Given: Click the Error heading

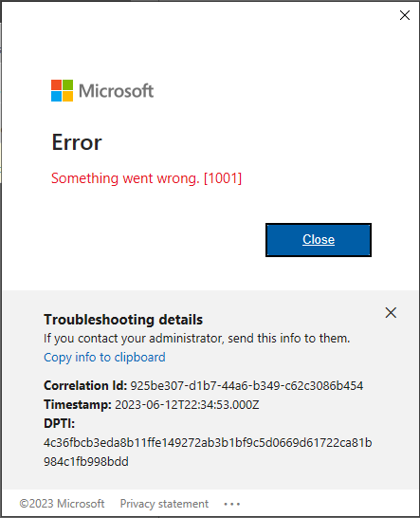Looking at the screenshot, I should 77,142.
